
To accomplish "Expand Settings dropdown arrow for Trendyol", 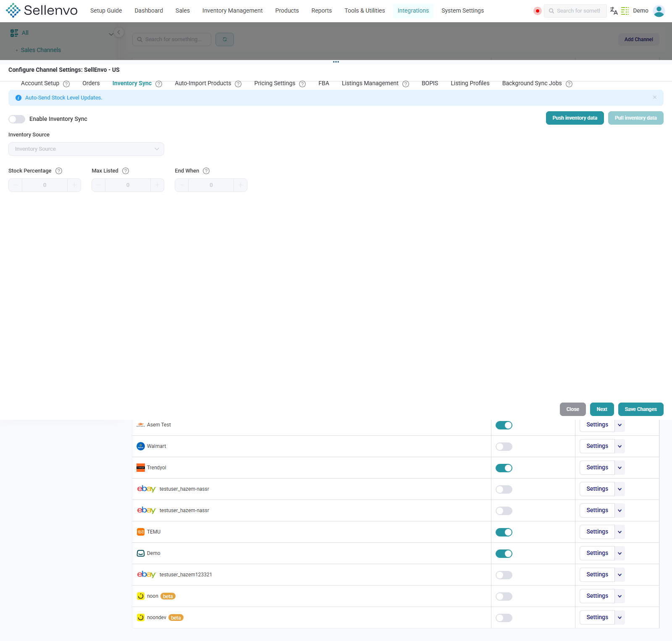I will 619,468.
